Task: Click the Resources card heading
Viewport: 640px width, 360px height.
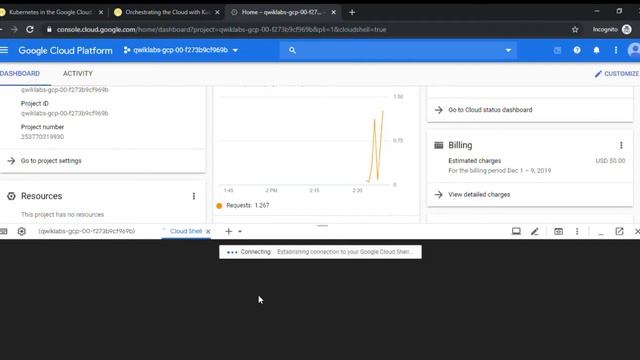Action: [x=42, y=196]
